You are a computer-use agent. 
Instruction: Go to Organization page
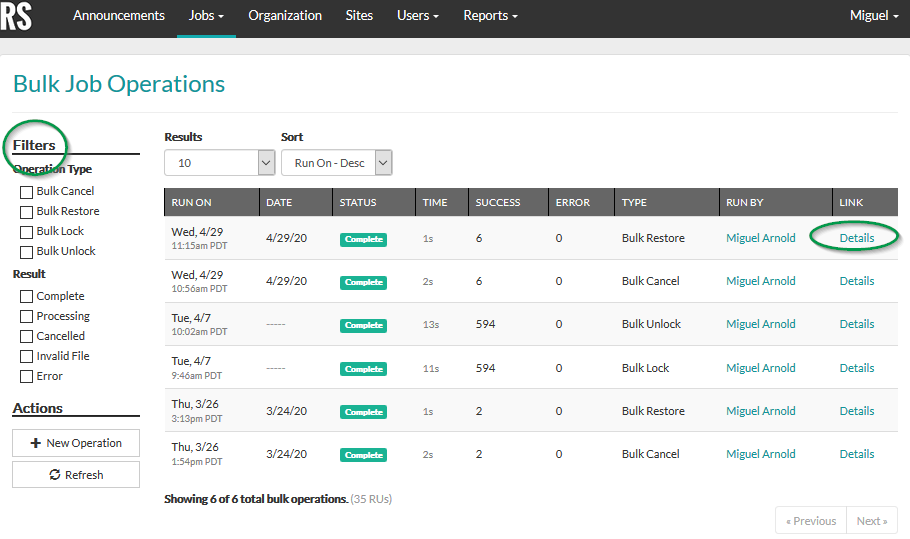click(285, 16)
